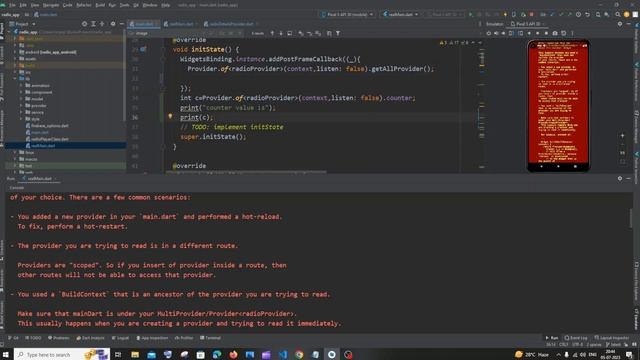Viewport: 640px width, 360px height.
Task: Open the Refactor menu
Action: 84,5
